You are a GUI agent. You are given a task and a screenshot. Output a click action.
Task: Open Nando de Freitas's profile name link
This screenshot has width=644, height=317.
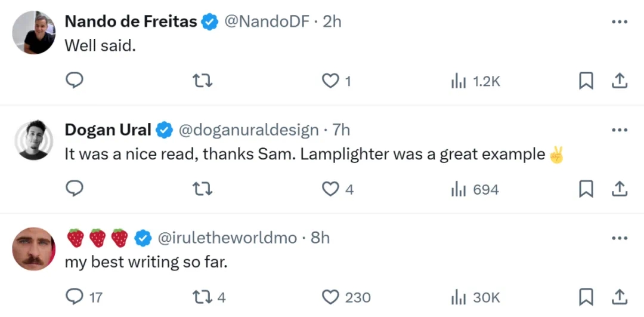131,22
